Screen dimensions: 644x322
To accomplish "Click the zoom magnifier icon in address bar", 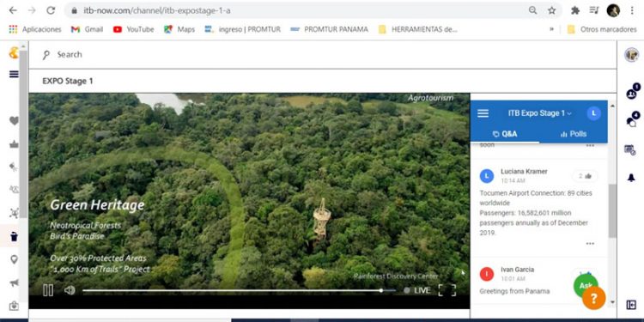I will tap(532, 10).
